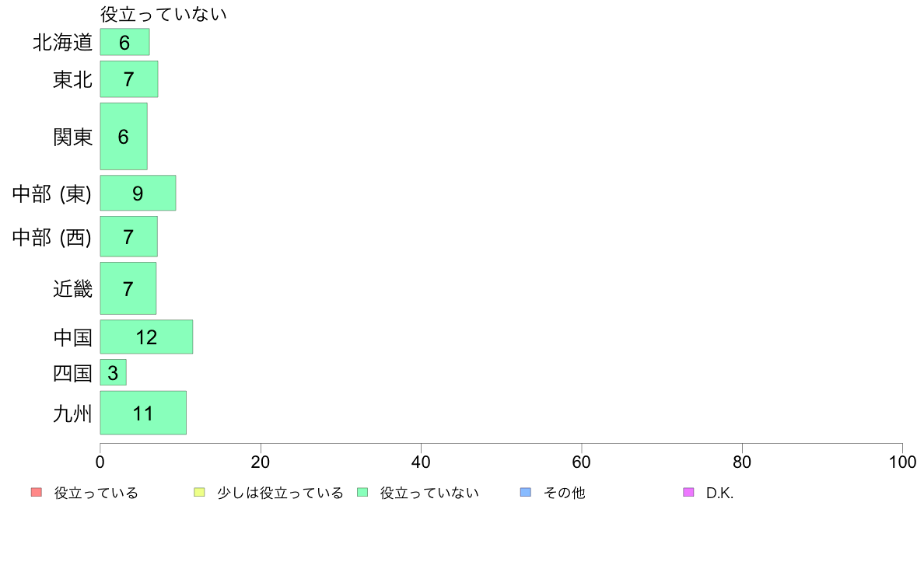Select the 中部 (西) bar
The image size is (924, 572).
128,237
